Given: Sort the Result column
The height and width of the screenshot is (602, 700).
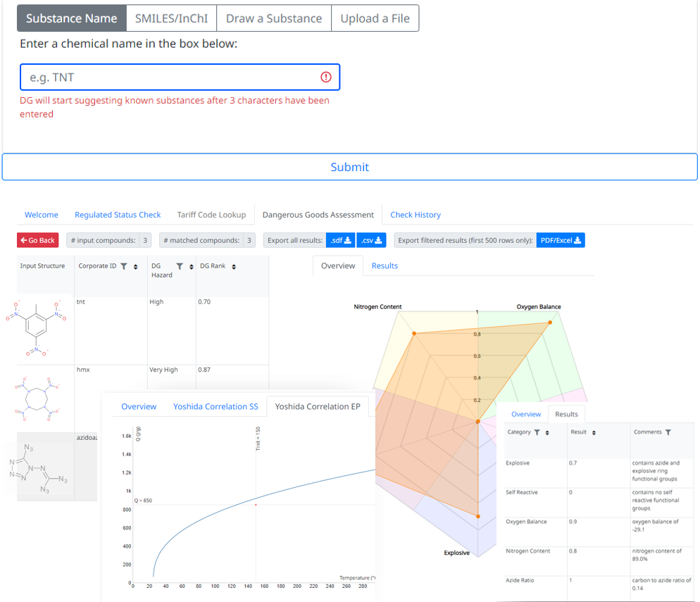Looking at the screenshot, I should pos(594,432).
